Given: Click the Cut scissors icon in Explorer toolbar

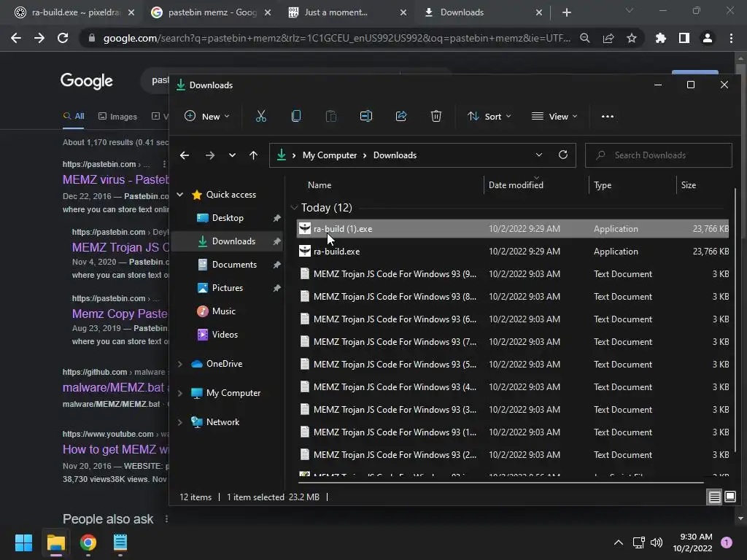Looking at the screenshot, I should [x=261, y=116].
